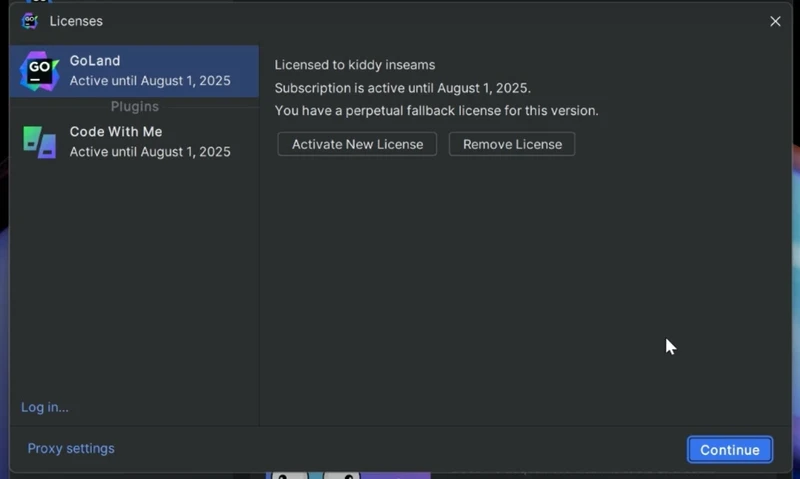800x479 pixels.
Task: Click the Code With Me plugin icon
Action: pyautogui.click(x=40, y=142)
